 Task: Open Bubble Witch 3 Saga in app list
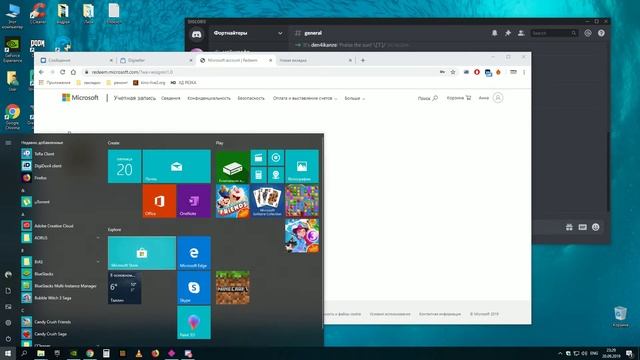[60, 298]
